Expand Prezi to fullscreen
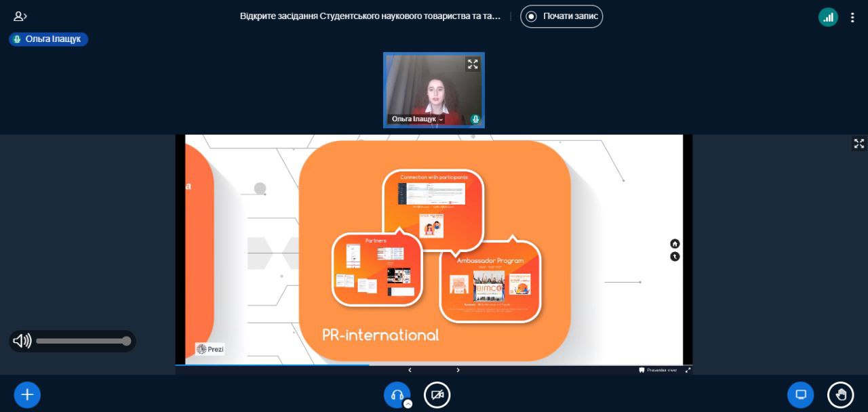 (688, 370)
